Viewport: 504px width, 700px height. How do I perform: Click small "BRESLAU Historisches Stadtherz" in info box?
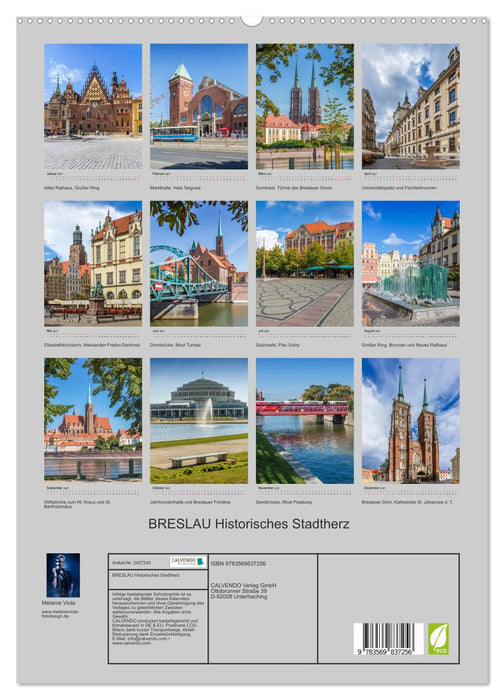click(146, 575)
